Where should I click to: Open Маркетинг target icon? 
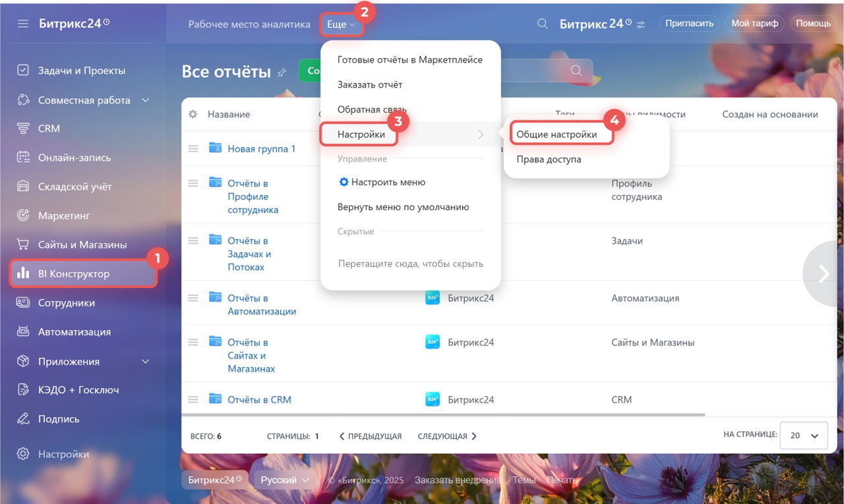point(23,215)
